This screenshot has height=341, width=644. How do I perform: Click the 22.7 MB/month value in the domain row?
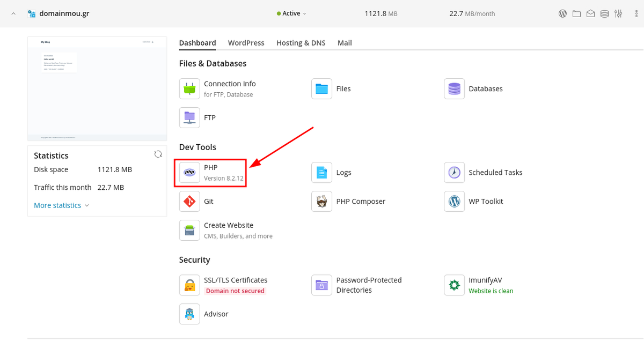(x=472, y=13)
